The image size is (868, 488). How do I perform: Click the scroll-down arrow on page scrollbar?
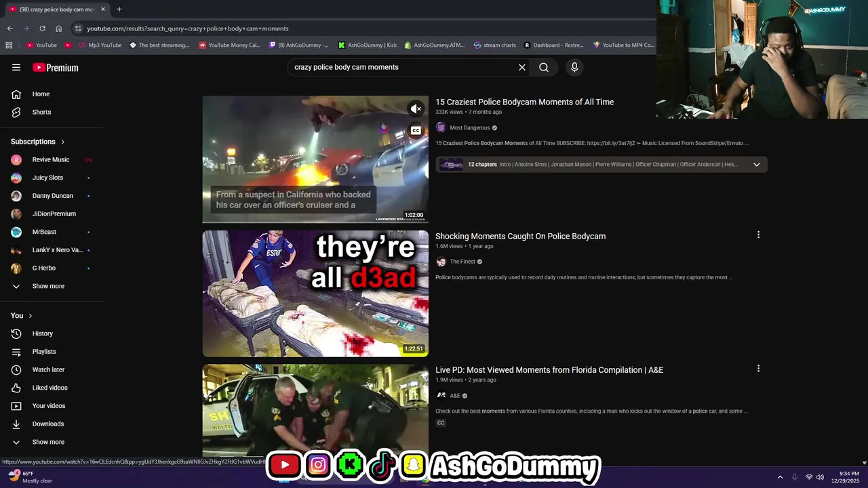(x=864, y=463)
